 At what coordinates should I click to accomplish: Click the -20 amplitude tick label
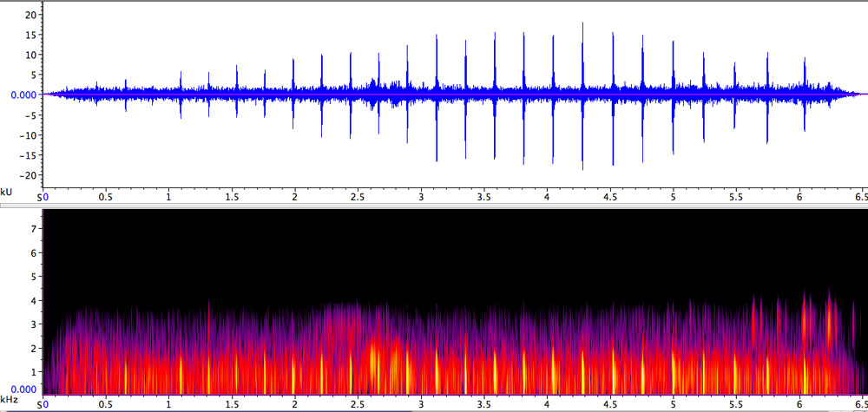[29, 174]
